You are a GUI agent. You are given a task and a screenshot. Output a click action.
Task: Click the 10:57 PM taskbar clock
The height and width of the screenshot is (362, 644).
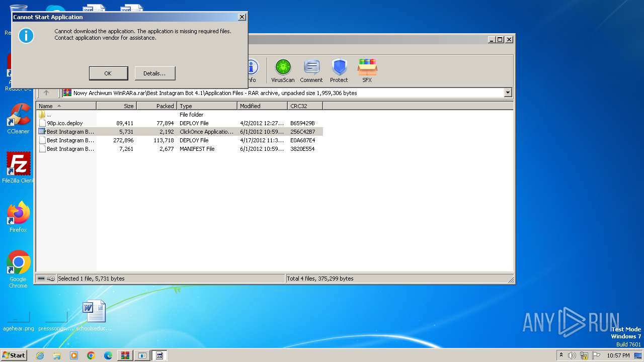[x=618, y=355]
